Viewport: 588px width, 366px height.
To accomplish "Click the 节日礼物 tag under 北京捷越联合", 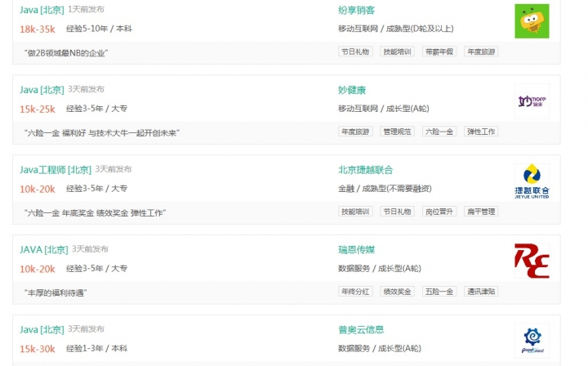I will tap(397, 212).
